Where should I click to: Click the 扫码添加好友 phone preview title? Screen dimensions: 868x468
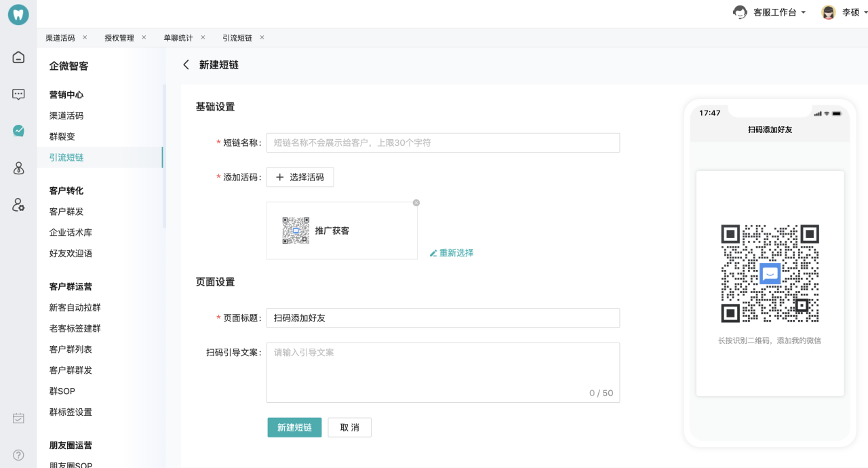(770, 129)
